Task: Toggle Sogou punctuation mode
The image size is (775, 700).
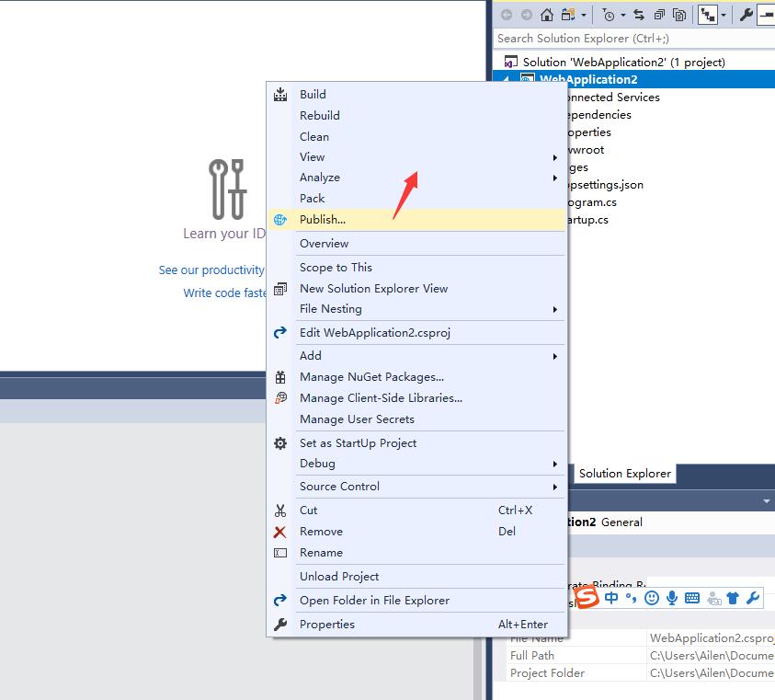Action: (632, 598)
